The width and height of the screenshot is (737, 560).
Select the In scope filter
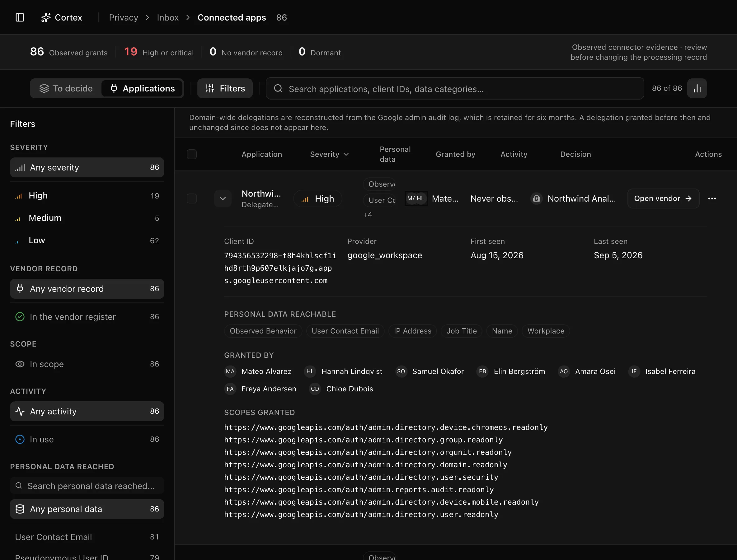pyautogui.click(x=87, y=364)
